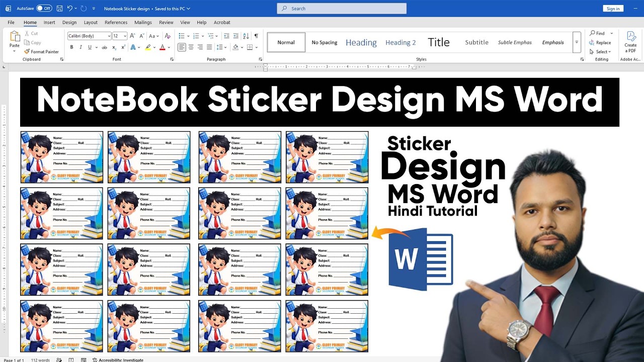Go to the Acrobat tab
This screenshot has width=644, height=362.
pos(222,23)
